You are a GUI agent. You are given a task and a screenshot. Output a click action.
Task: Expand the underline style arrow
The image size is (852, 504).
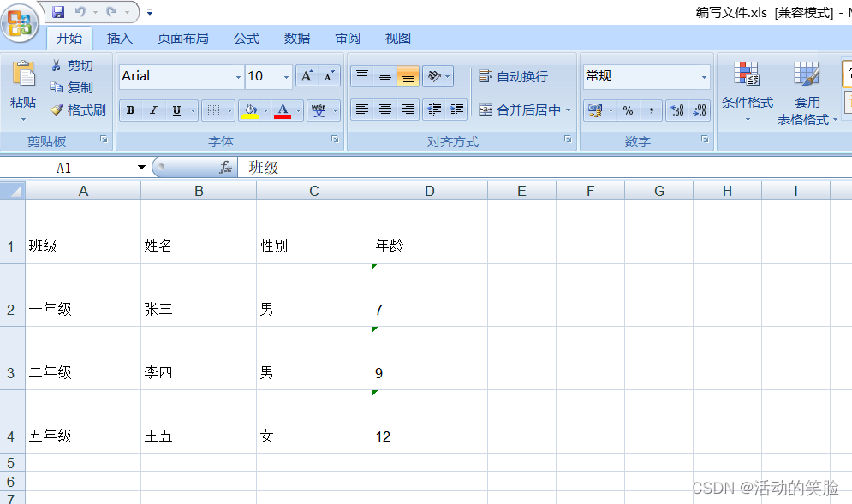(x=193, y=110)
